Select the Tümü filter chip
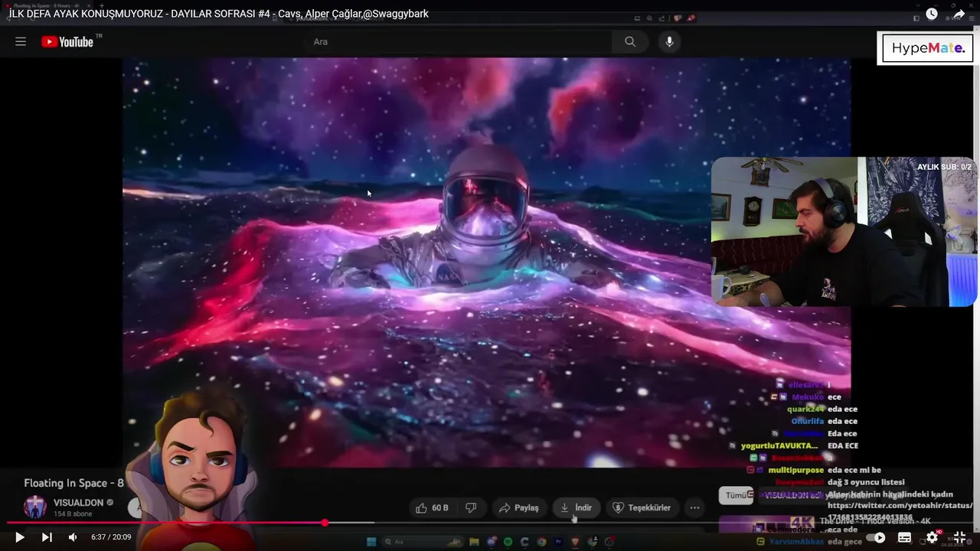980x551 pixels. [x=736, y=495]
